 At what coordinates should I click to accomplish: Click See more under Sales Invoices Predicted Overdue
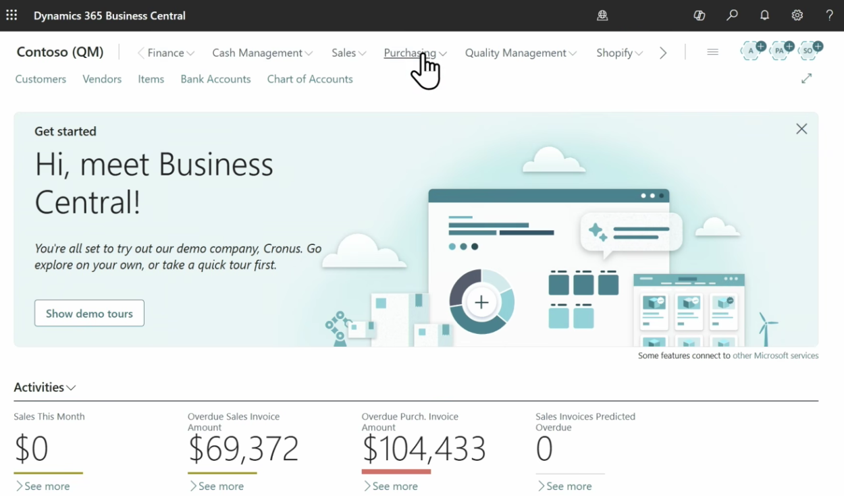(564, 486)
